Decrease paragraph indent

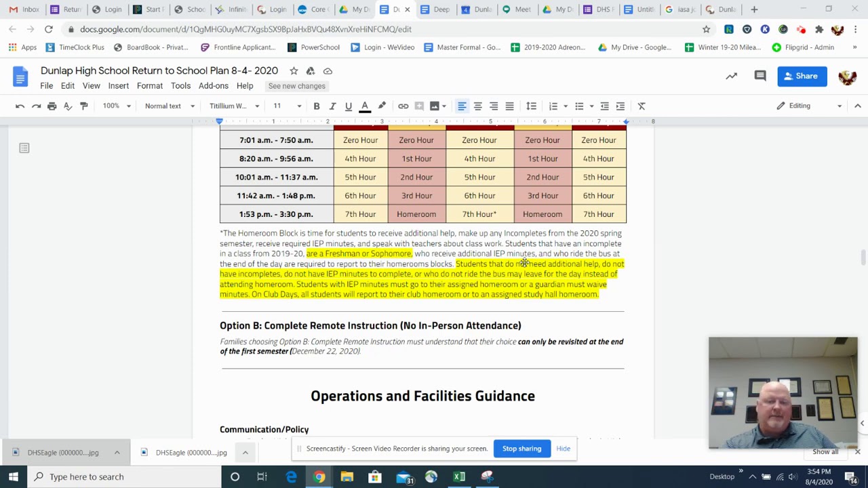pos(605,106)
